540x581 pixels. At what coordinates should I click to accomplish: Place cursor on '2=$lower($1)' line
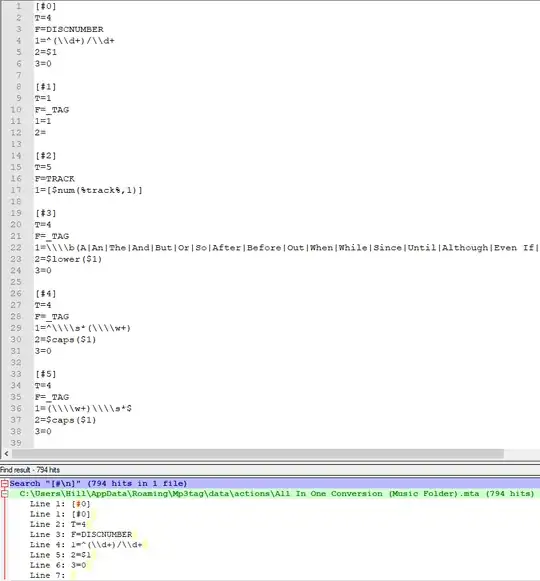pos(68,259)
